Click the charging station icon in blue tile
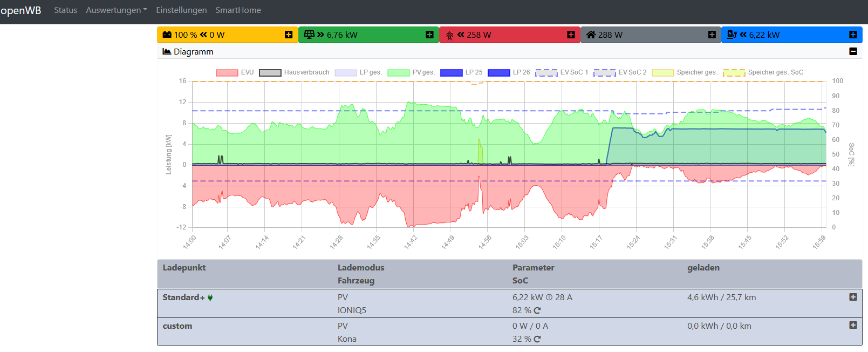The height and width of the screenshot is (352, 868). pyautogui.click(x=732, y=35)
